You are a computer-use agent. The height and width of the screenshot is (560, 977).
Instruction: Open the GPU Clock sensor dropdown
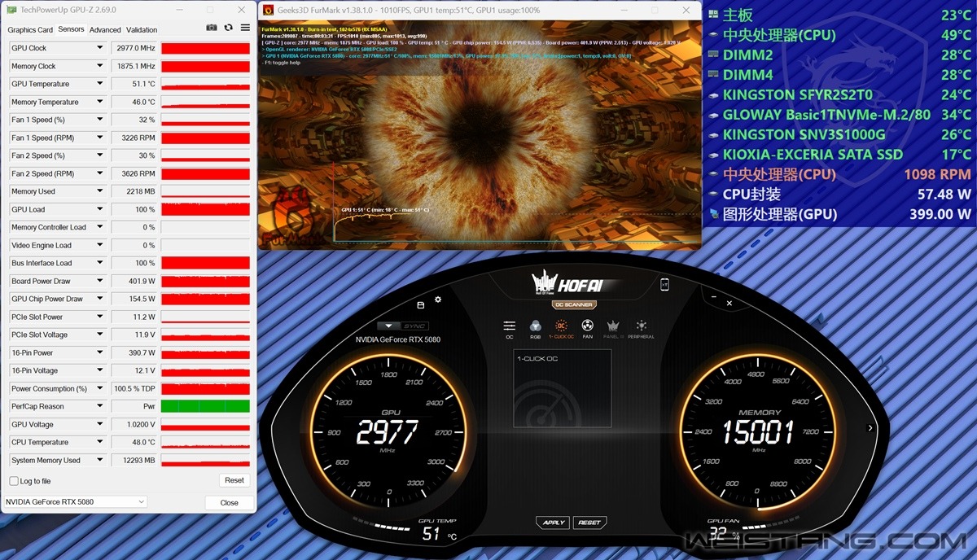pyautogui.click(x=100, y=48)
